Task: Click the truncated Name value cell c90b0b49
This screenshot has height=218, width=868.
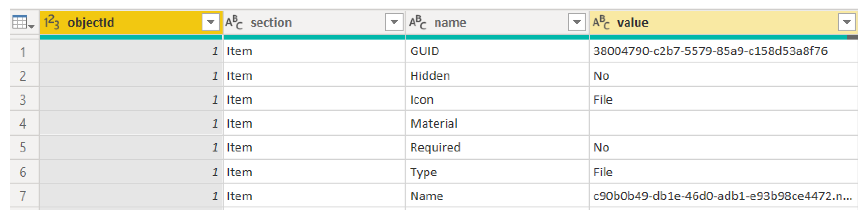Action: click(x=722, y=196)
